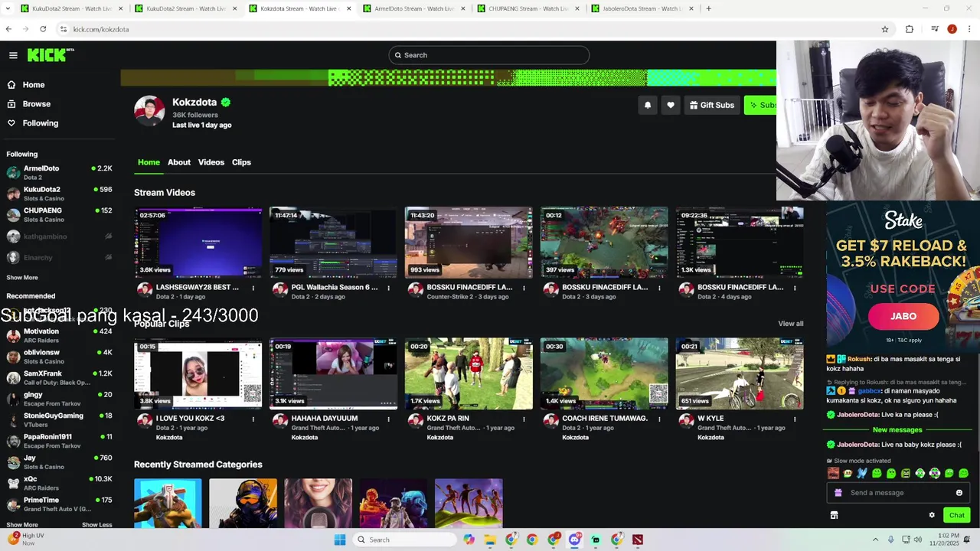Expand Recommended list with Show More

[22, 525]
